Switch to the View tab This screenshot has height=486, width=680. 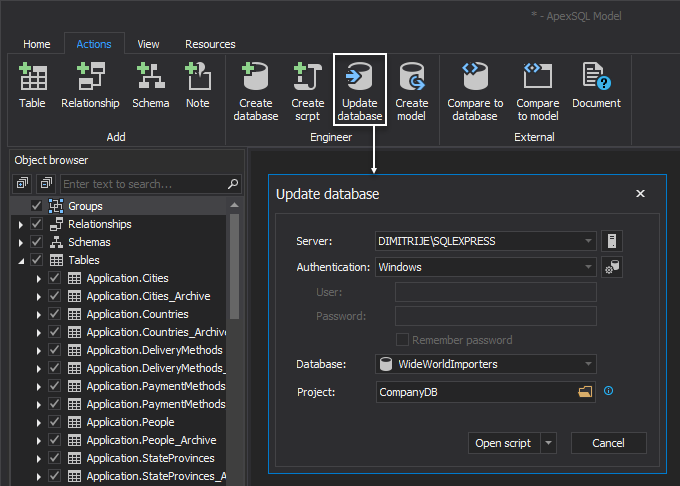(x=148, y=44)
